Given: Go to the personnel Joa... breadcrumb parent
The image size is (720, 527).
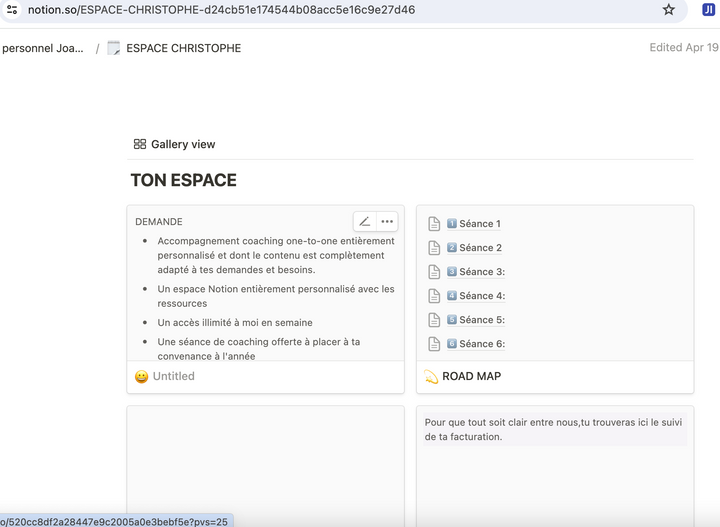Looking at the screenshot, I should coord(43,48).
